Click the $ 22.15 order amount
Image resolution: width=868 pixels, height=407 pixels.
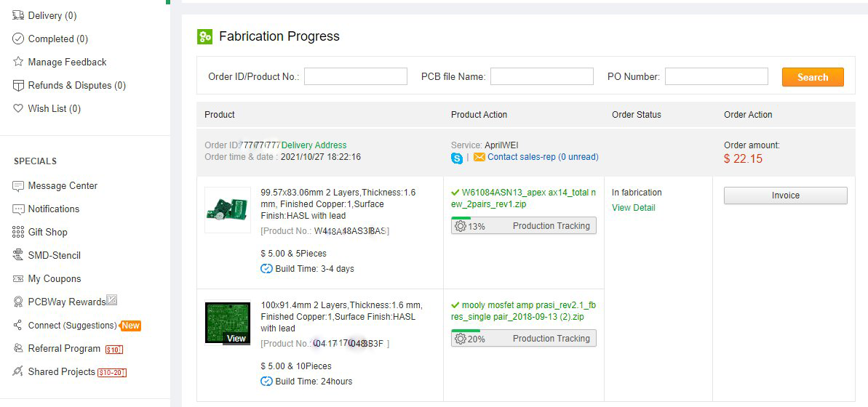743,159
